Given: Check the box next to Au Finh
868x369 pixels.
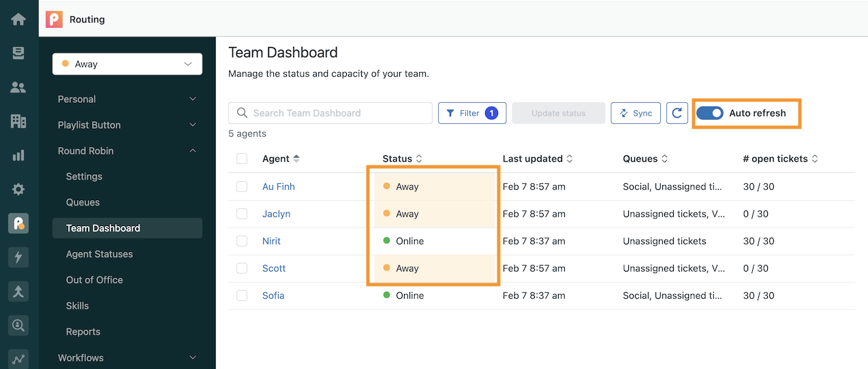Looking at the screenshot, I should [x=242, y=187].
